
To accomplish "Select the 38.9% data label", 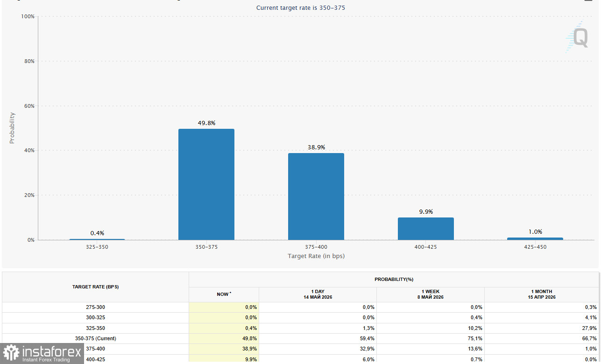I will click(316, 147).
